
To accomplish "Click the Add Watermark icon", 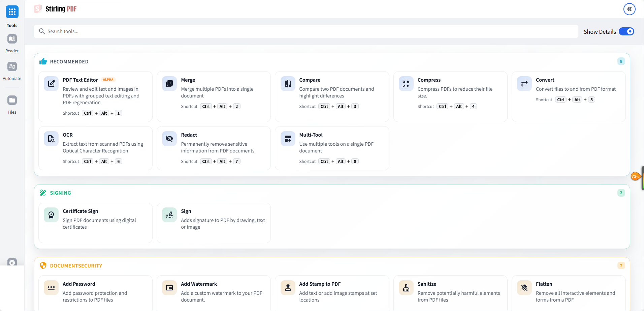I will pos(169,287).
